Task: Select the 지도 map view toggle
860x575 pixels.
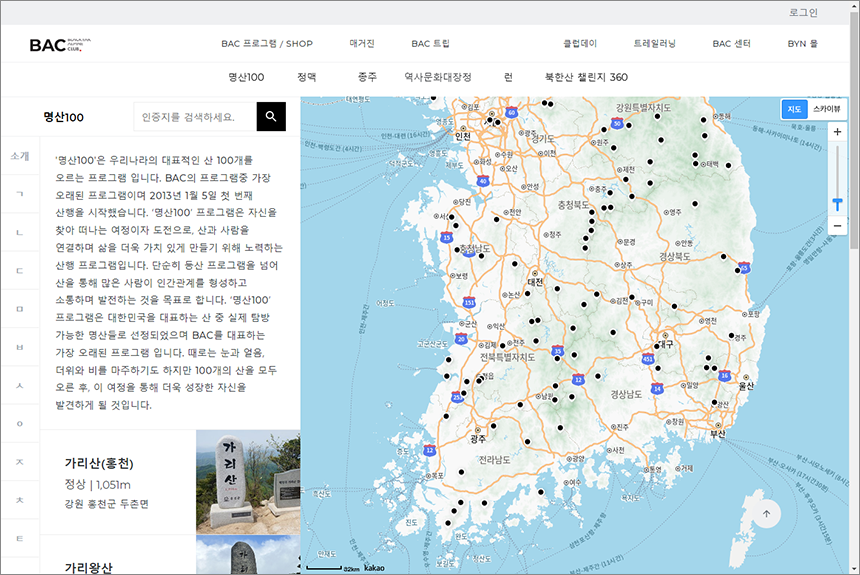Action: click(x=794, y=109)
